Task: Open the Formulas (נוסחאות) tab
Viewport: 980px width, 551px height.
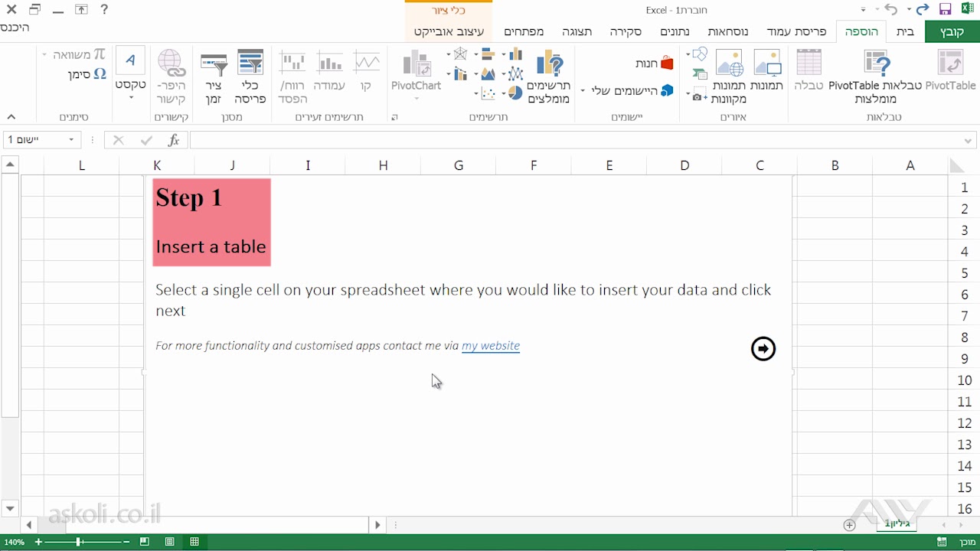Action: coord(728,31)
